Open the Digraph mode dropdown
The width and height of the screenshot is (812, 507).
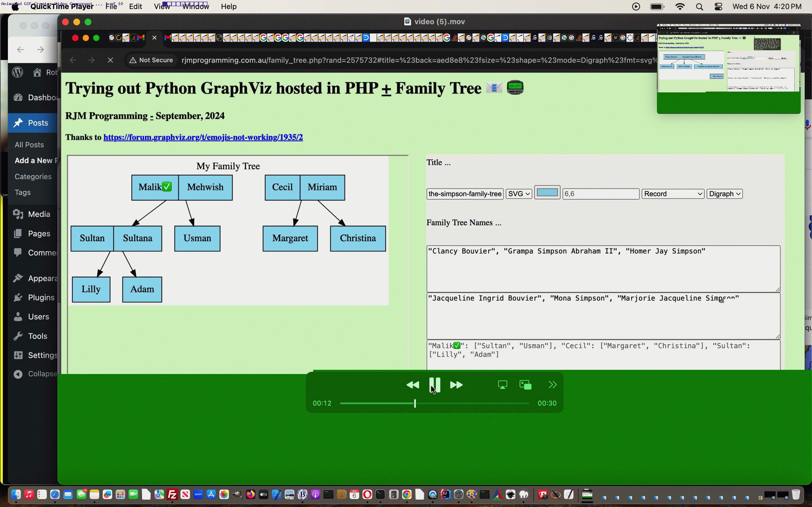(724, 194)
